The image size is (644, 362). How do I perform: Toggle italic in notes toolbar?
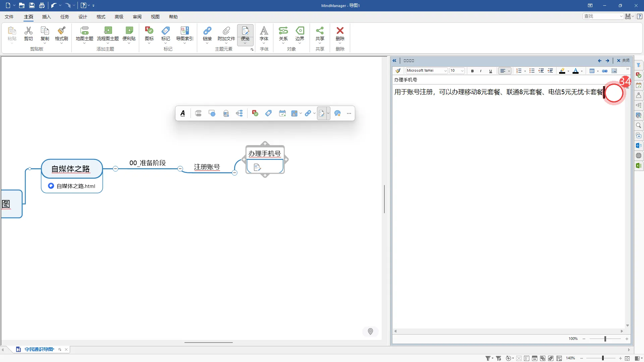click(x=481, y=71)
